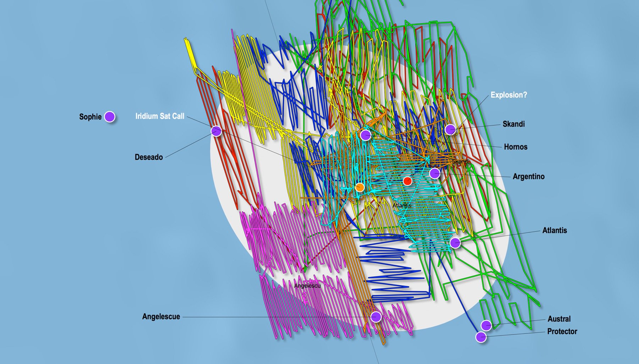Image resolution: width=639 pixels, height=364 pixels.
Task: Click the 'Deseado' label
Action: tap(149, 157)
